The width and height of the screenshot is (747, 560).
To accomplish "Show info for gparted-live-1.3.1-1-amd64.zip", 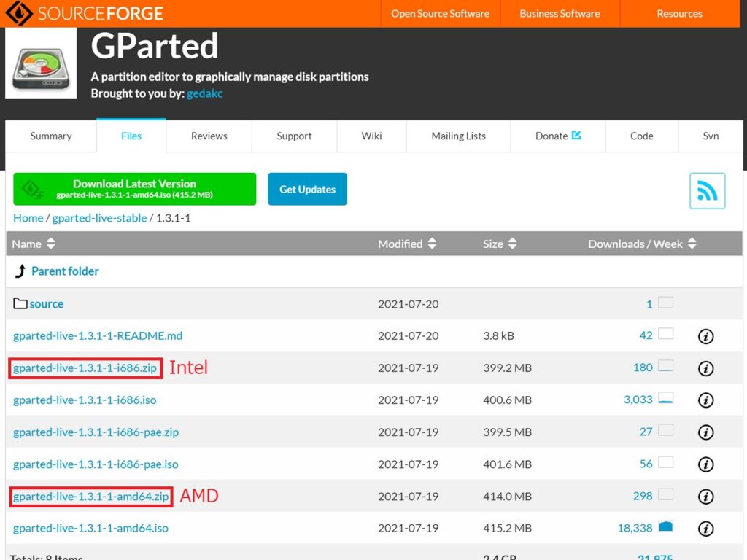I will (705, 497).
